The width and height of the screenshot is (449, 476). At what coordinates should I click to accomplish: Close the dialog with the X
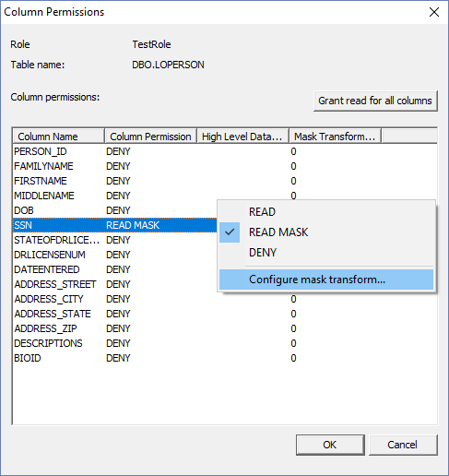click(x=434, y=12)
